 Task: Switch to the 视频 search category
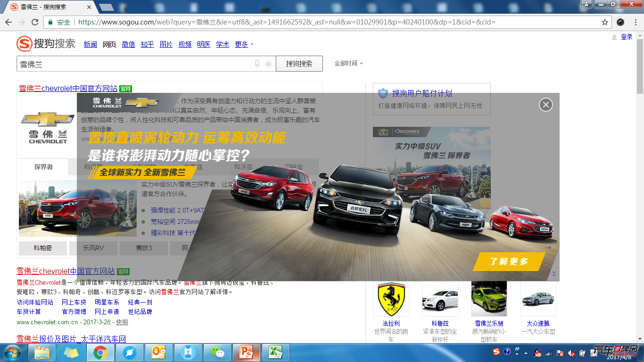tap(185, 44)
